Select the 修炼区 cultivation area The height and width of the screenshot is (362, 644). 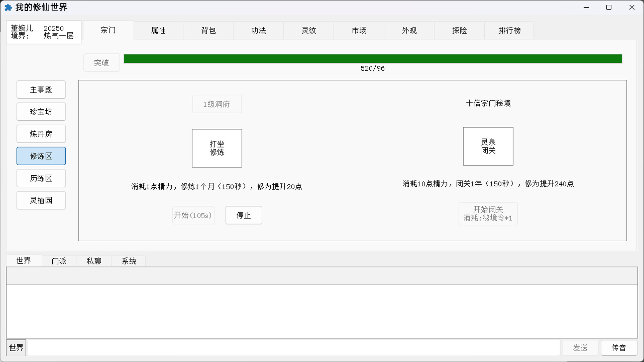[41, 156]
